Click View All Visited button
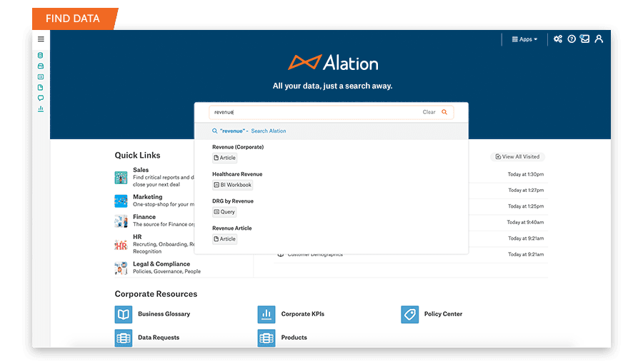Screen dimensions: 643x364 pyautogui.click(x=517, y=157)
